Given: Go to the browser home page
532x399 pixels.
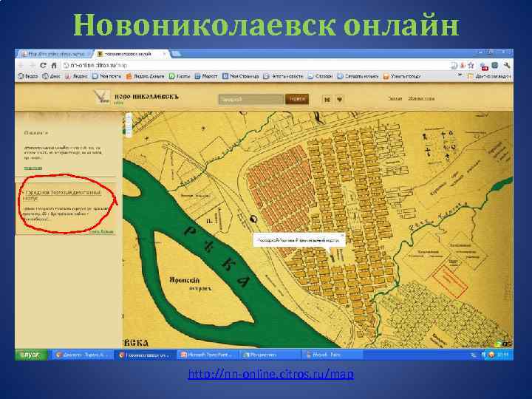Looking at the screenshot, I should click(x=54, y=65).
